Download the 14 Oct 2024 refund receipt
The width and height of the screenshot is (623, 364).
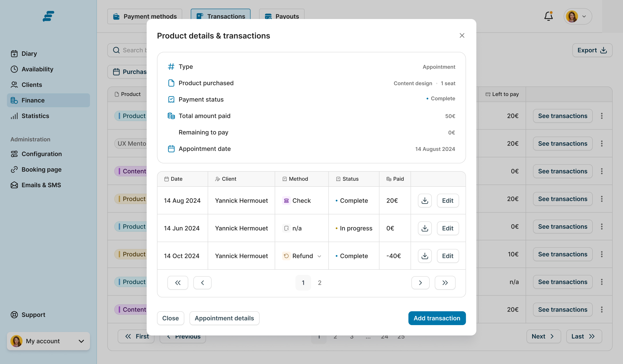[425, 256]
